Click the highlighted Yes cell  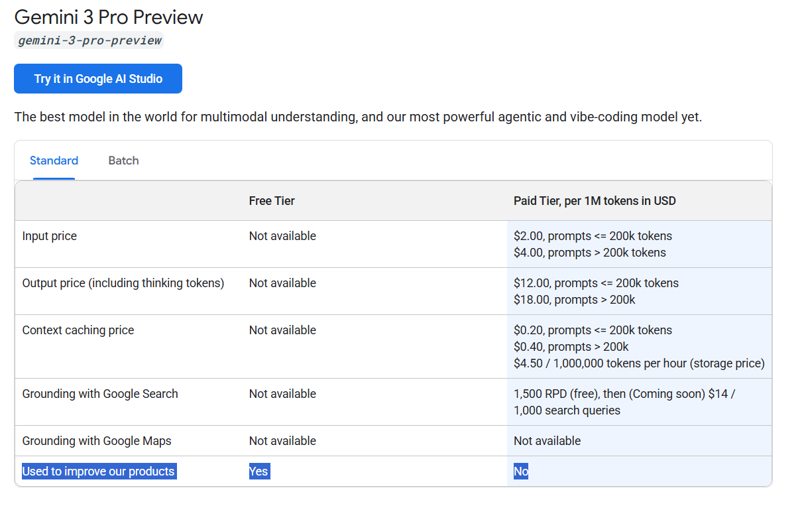[259, 472]
